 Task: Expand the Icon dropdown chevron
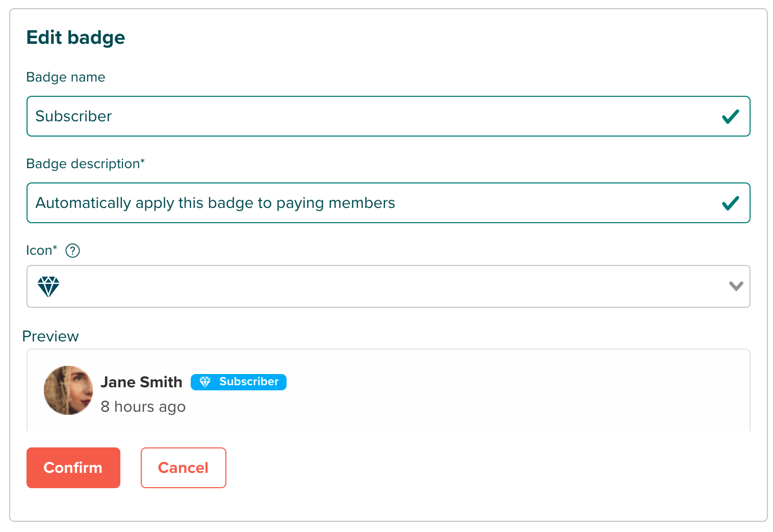[736, 286]
